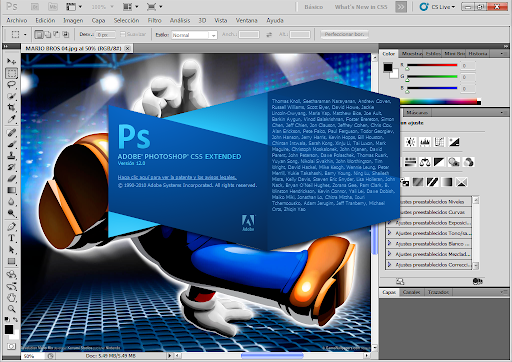Select the Clone Stamp tool
The image size is (512, 362).
tap(11, 156)
